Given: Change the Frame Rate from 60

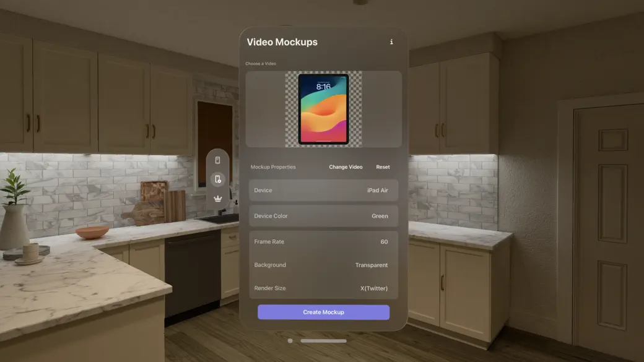Looking at the screenshot, I should coord(323,241).
